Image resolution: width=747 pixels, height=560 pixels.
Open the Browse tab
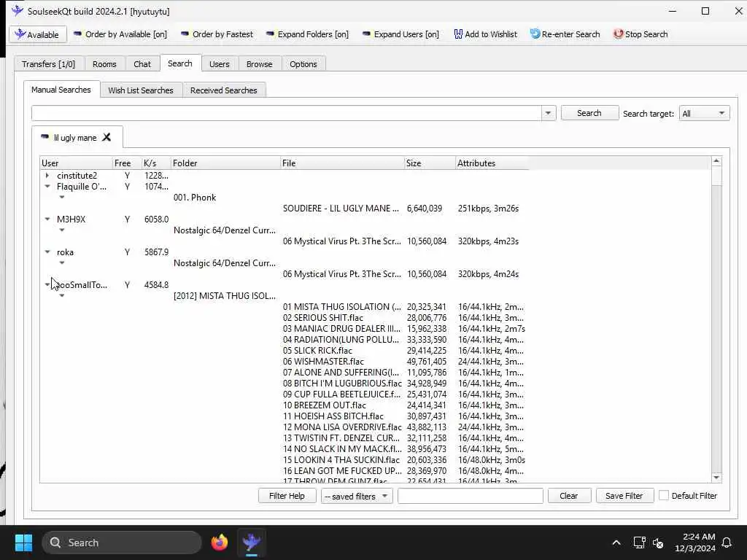259,64
